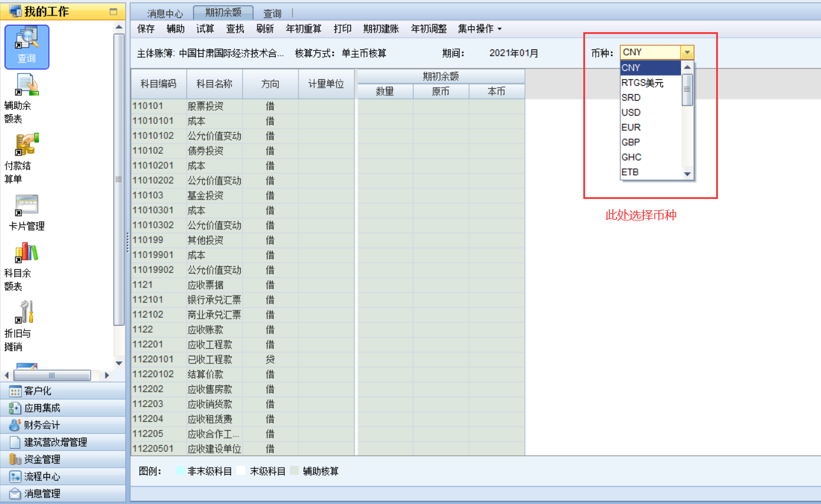This screenshot has height=504, width=821.
Task: Click the 财务会计 module icon
Action: pos(15,425)
